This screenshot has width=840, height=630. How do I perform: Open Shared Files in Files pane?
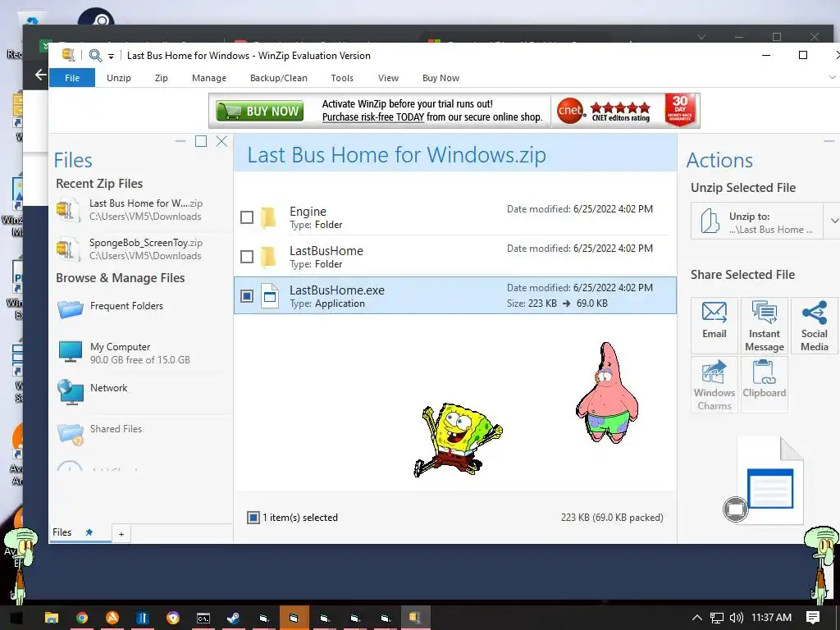[x=116, y=429]
